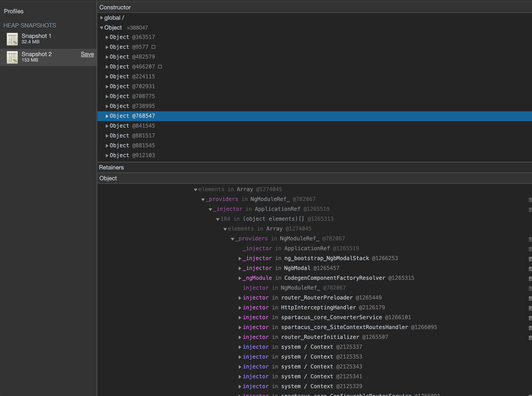532x396 pixels.
Task: Select the Object @841545 row
Action: [132, 126]
